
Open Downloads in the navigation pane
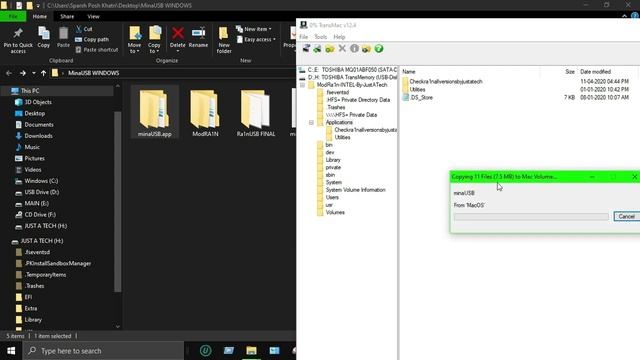(38, 136)
